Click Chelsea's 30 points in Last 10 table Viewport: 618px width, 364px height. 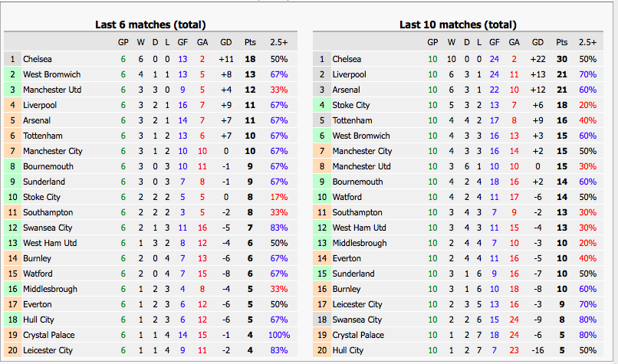[561, 59]
